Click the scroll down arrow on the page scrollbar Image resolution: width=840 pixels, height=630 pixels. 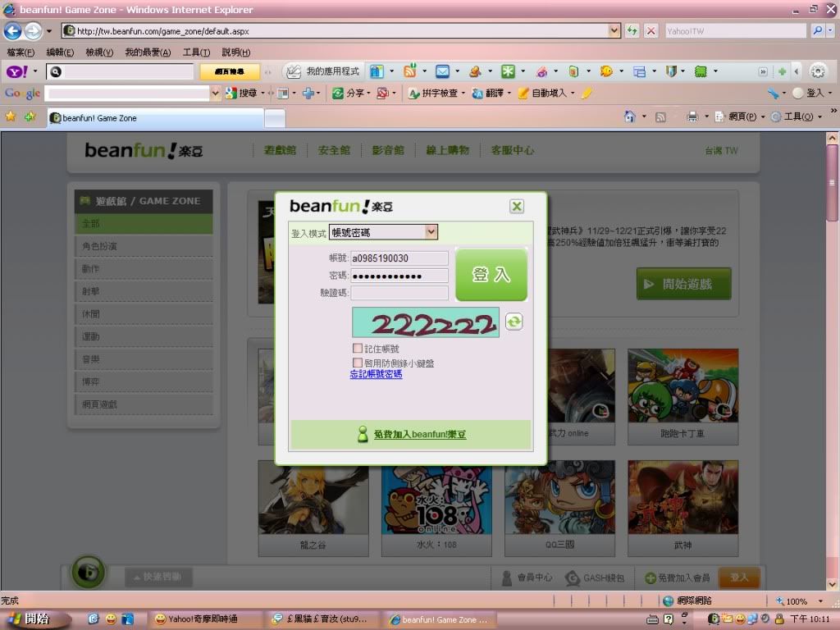click(832, 584)
